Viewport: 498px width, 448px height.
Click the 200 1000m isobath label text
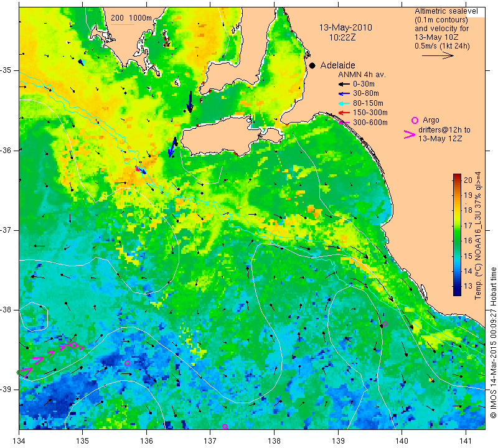131,18
